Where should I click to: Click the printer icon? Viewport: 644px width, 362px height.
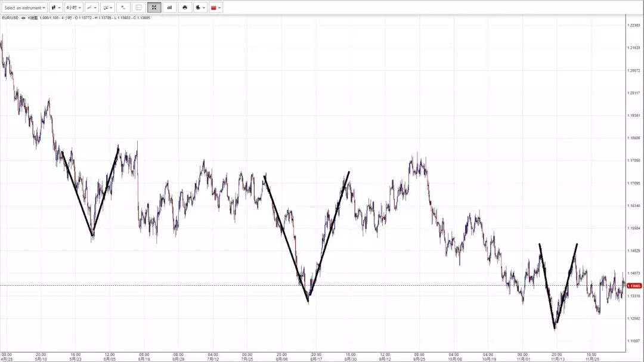[185, 8]
